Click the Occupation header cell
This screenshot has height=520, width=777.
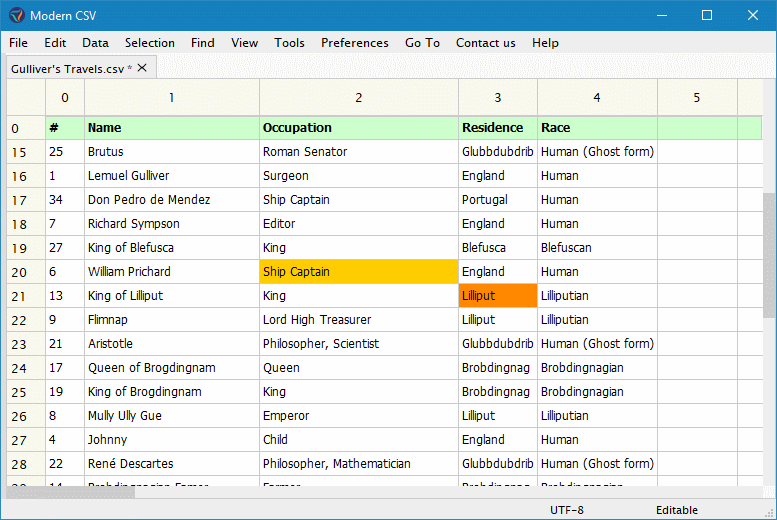click(359, 128)
